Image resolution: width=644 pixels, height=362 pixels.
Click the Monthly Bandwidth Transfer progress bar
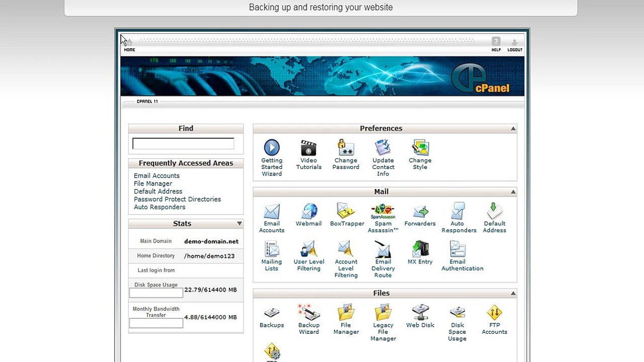[156, 323]
